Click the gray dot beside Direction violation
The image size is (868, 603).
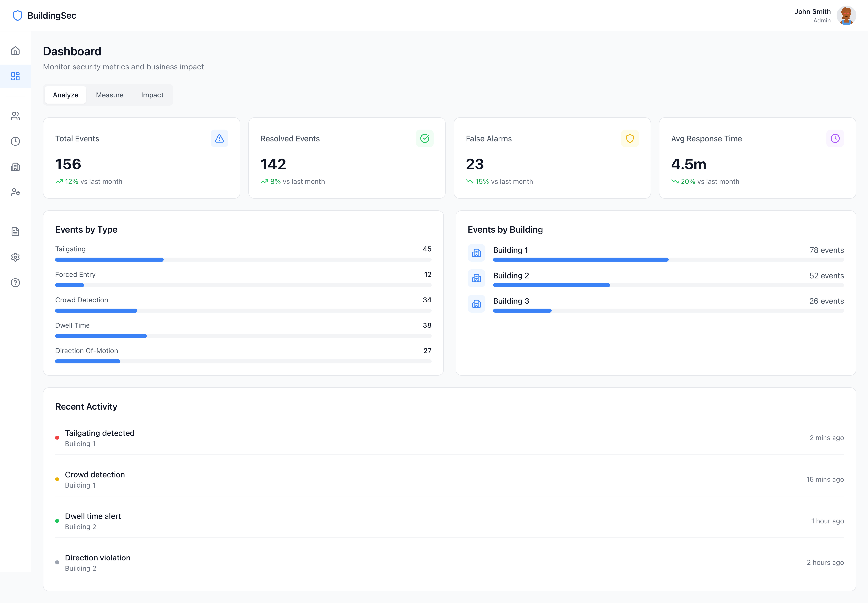[x=57, y=562]
